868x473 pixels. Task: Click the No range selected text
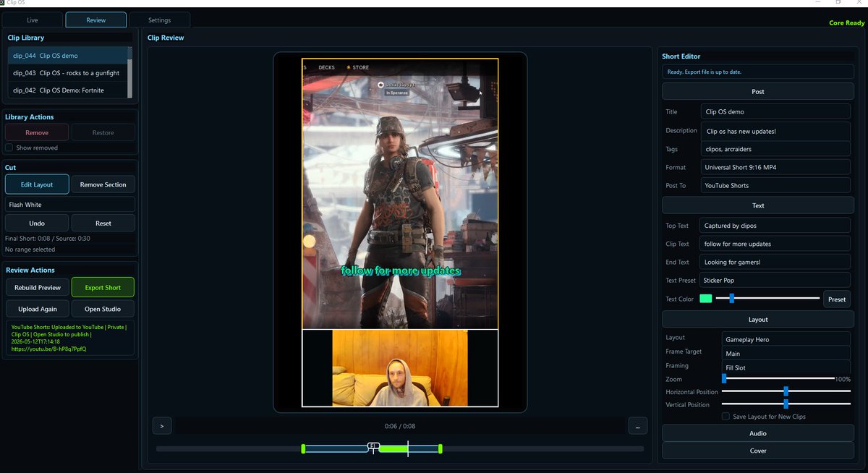click(30, 250)
